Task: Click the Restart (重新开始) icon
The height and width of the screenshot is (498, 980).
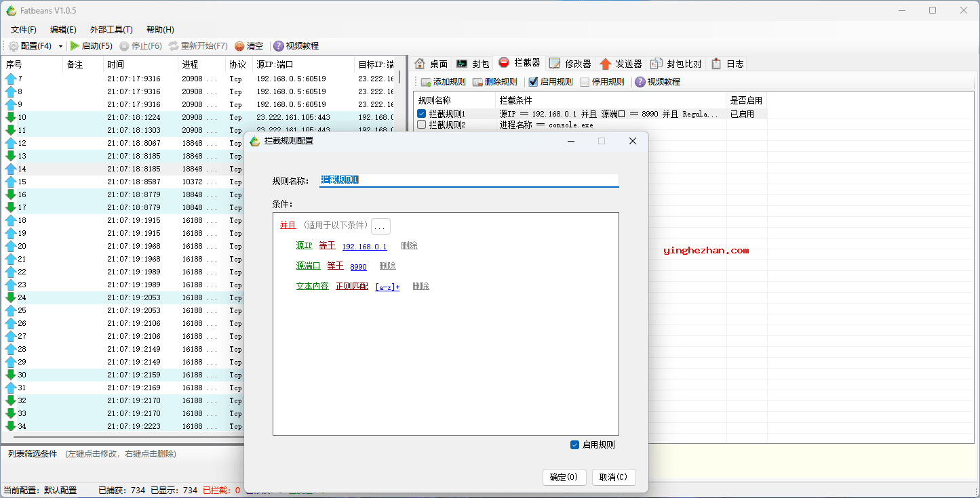Action: click(174, 46)
